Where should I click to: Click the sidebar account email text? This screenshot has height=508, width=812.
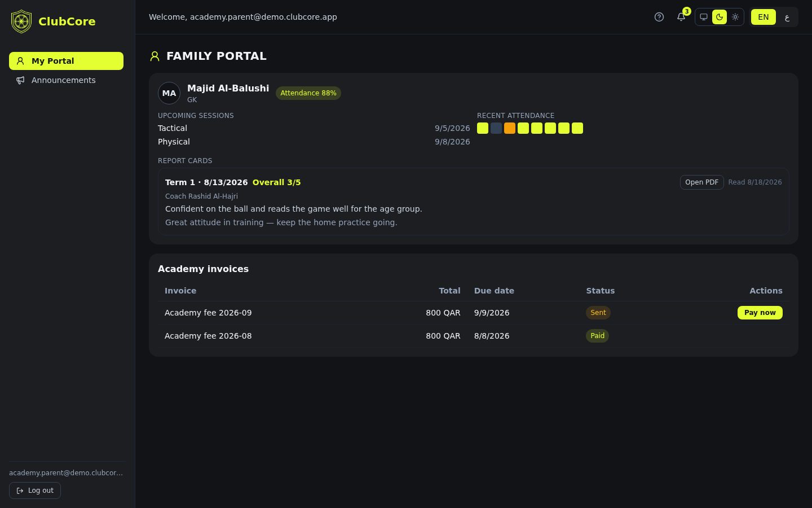click(x=66, y=473)
